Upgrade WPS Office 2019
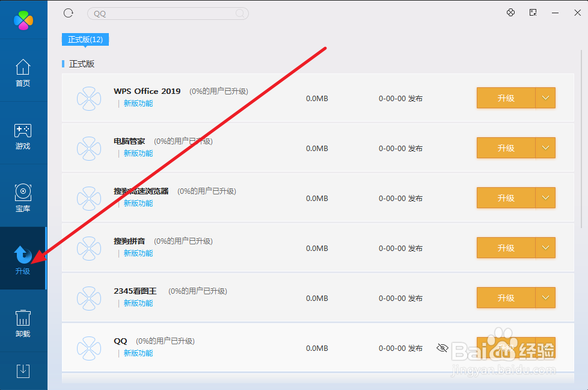Image resolution: width=588 pixels, height=390 pixels. tap(506, 98)
